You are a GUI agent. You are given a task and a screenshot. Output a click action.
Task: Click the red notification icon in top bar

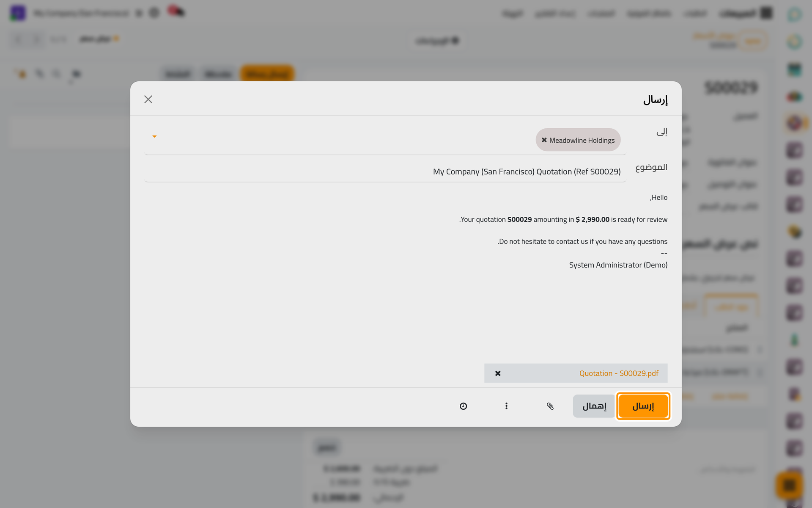click(176, 11)
